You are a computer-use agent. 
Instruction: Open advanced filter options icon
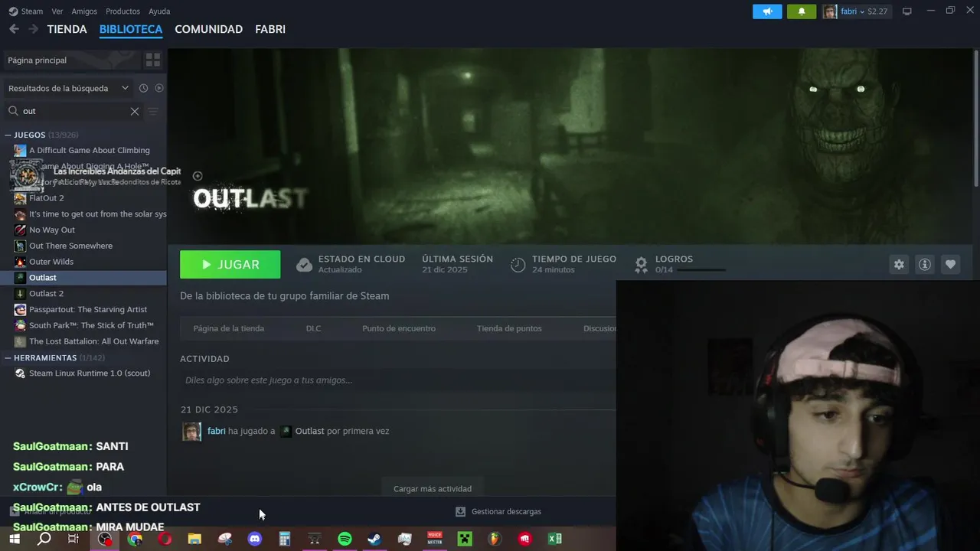point(153,111)
